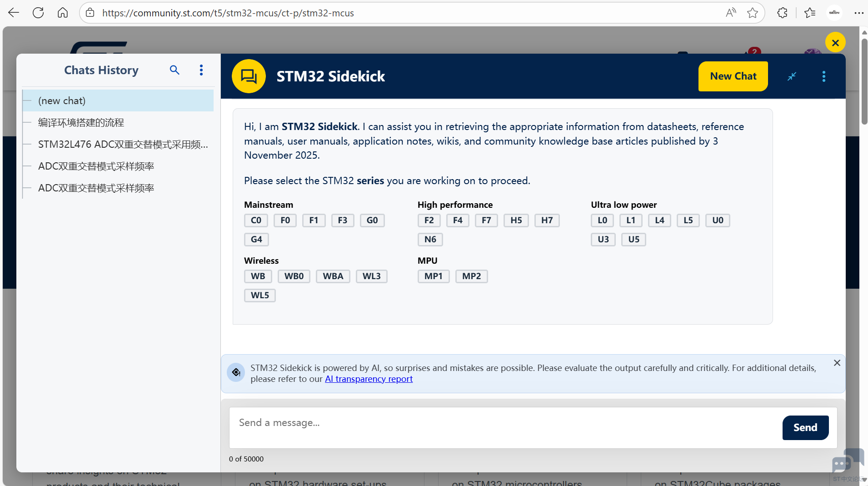This screenshot has height=486, width=868.
Task: Select the WB0 series
Action: [x=294, y=276]
